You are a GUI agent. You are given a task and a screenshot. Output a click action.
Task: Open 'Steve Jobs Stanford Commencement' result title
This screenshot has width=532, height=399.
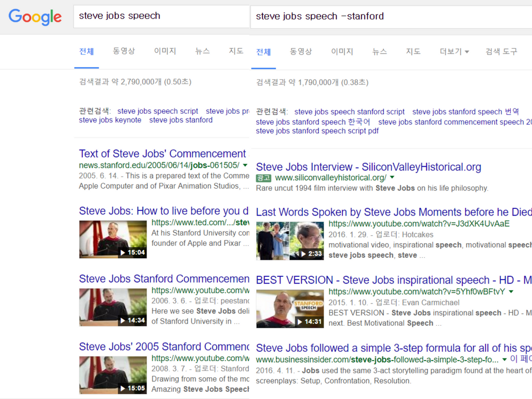[x=164, y=278]
